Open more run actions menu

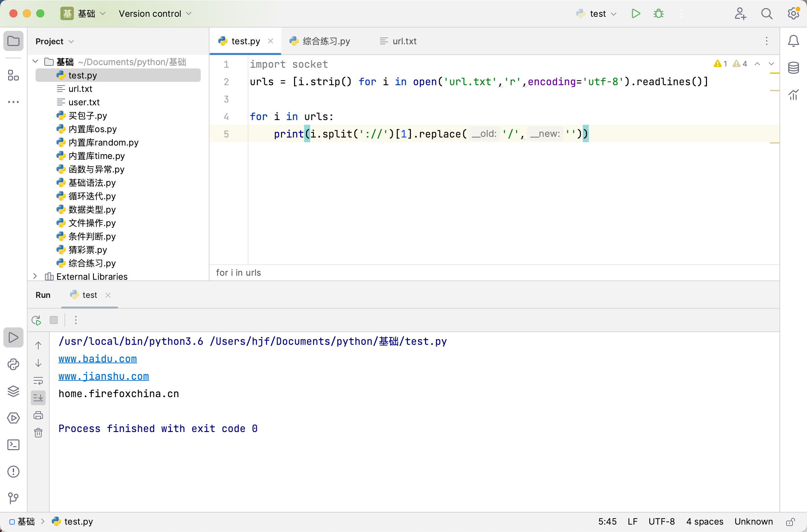681,13
